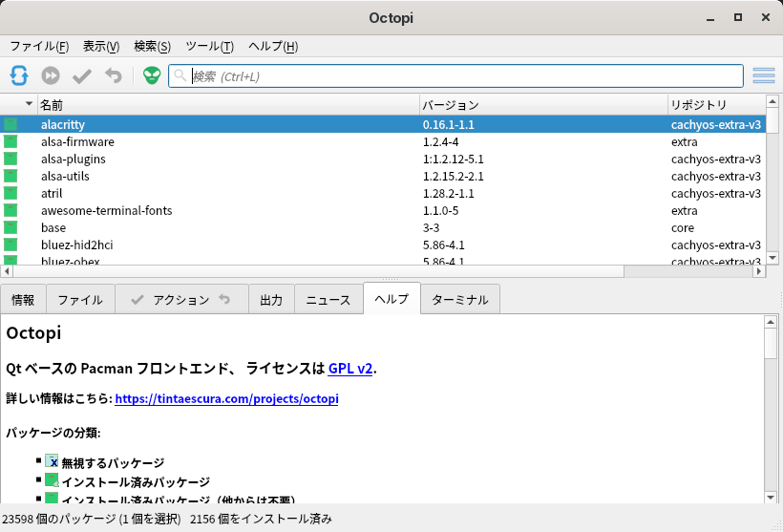
Task: Click the green status icon of alsa-utils
Action: tap(11, 176)
